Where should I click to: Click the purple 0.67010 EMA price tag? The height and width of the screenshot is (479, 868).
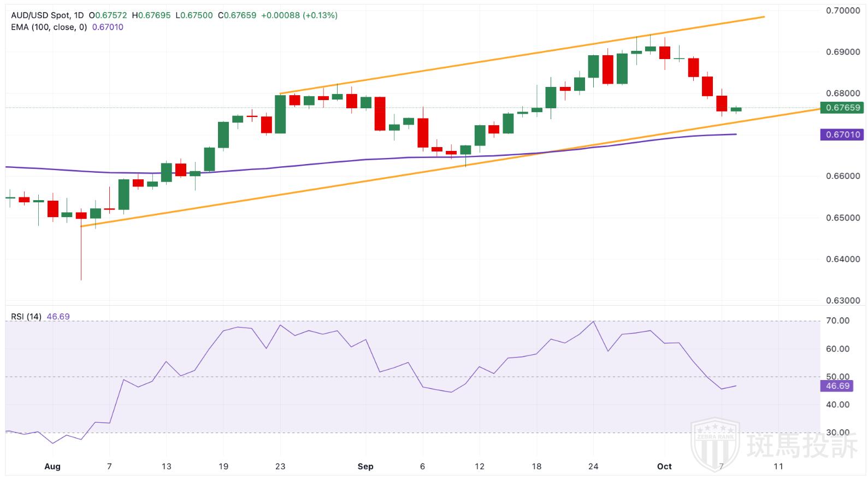[x=842, y=135]
